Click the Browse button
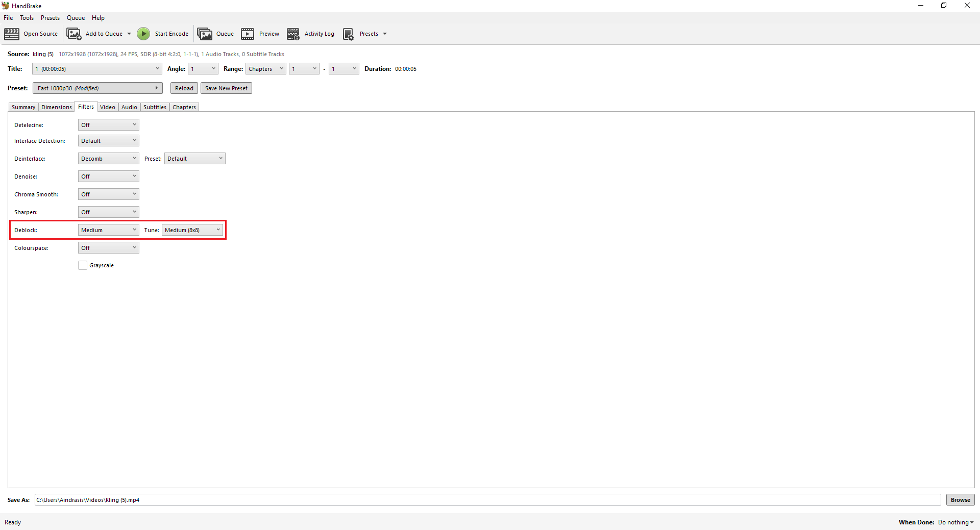This screenshot has height=530, width=980. tap(960, 500)
